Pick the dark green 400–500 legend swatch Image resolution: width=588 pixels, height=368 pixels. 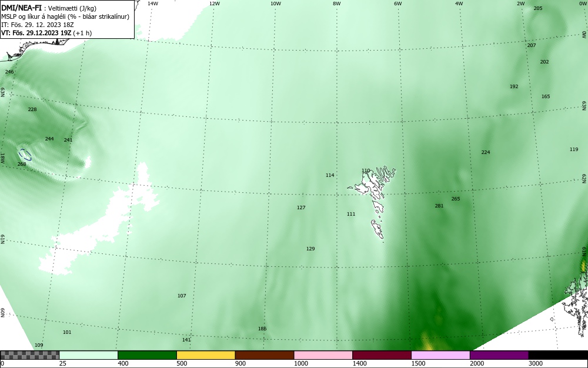(147, 355)
